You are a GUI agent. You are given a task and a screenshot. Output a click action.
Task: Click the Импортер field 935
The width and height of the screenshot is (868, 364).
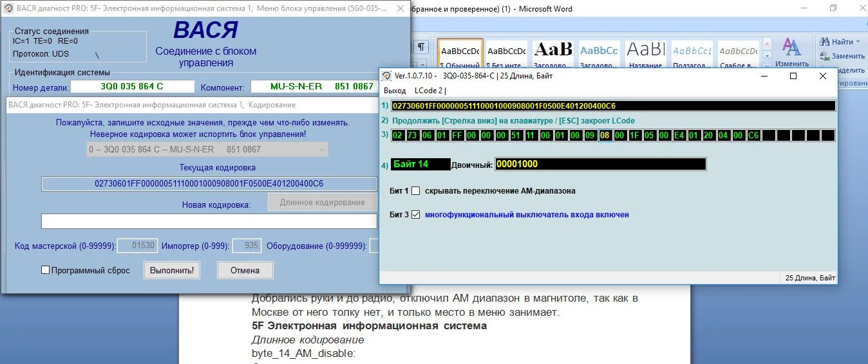[x=246, y=246]
